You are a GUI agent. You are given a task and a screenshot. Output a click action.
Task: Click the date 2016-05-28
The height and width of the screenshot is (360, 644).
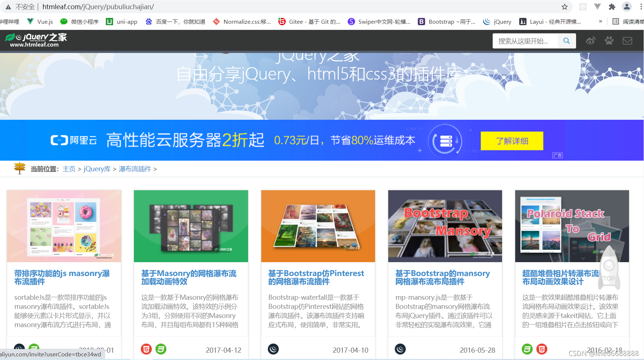coord(478,350)
